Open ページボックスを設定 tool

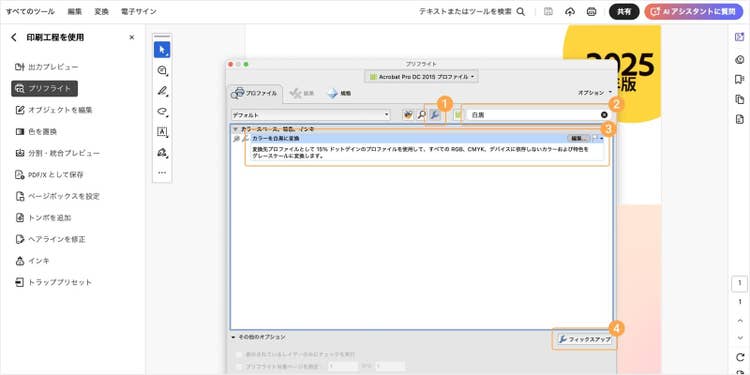point(57,196)
